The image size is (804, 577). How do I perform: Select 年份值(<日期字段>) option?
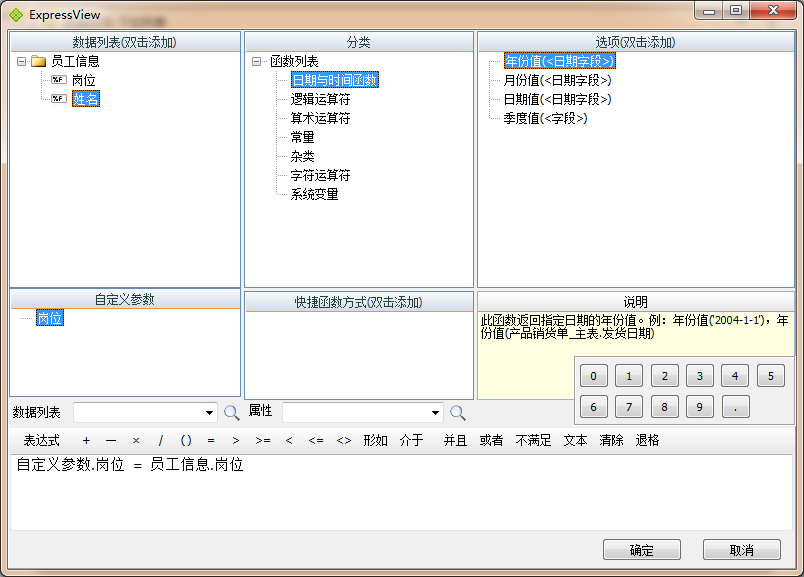click(x=559, y=61)
